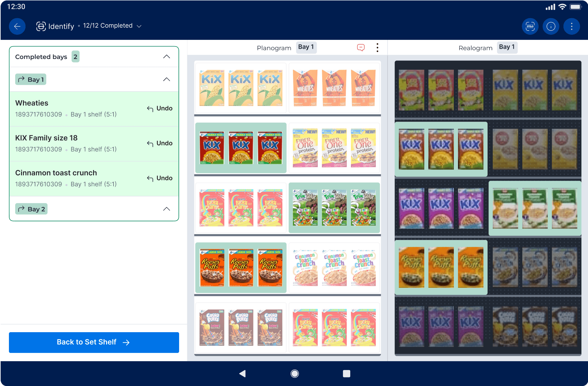Click the Completed bays count badge
588x386 pixels.
76,57
